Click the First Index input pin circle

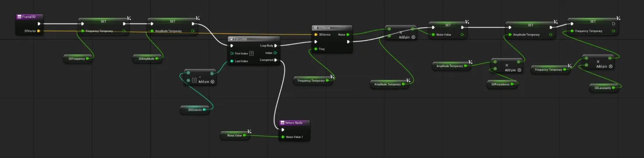pos(232,53)
